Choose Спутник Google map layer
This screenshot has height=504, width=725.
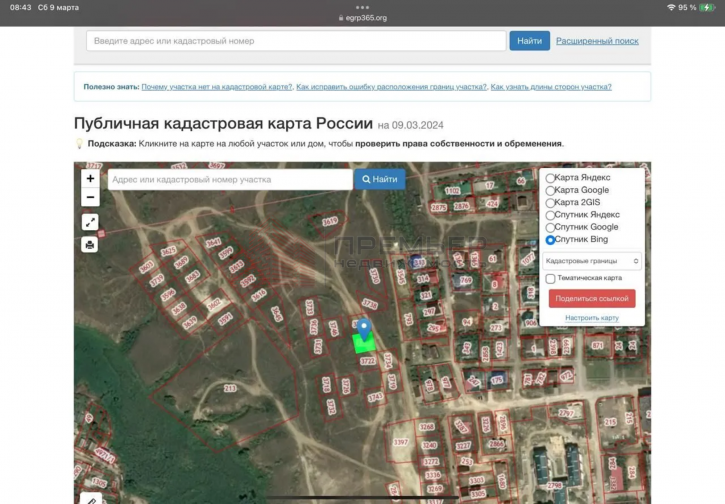click(551, 228)
